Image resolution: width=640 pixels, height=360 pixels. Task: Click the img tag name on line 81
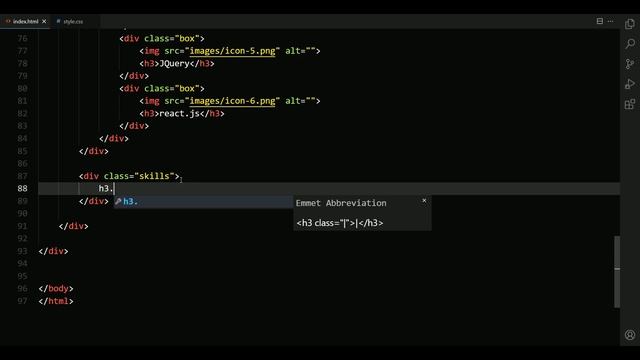[152, 101]
